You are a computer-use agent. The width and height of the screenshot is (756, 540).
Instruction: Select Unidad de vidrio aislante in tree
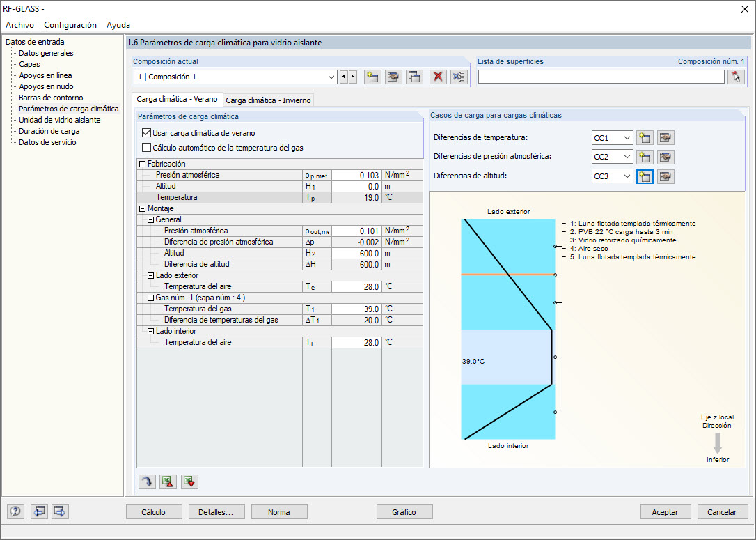60,120
